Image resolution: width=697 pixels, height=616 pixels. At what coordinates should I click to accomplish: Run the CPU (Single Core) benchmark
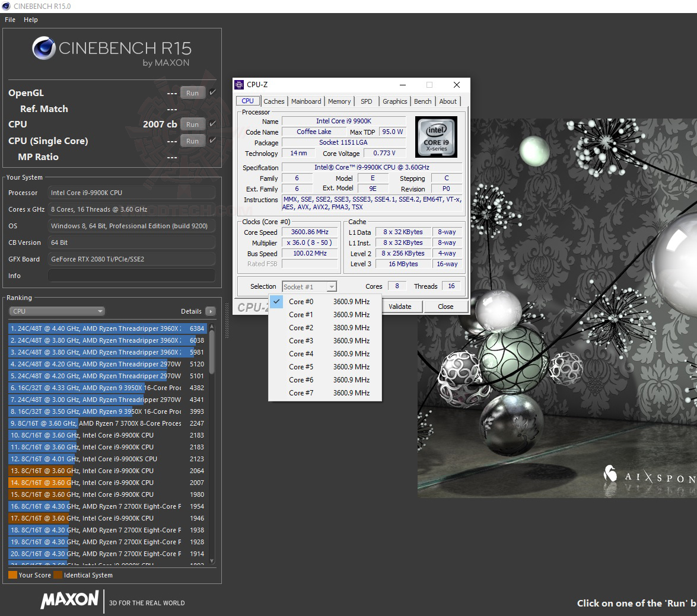(x=192, y=141)
